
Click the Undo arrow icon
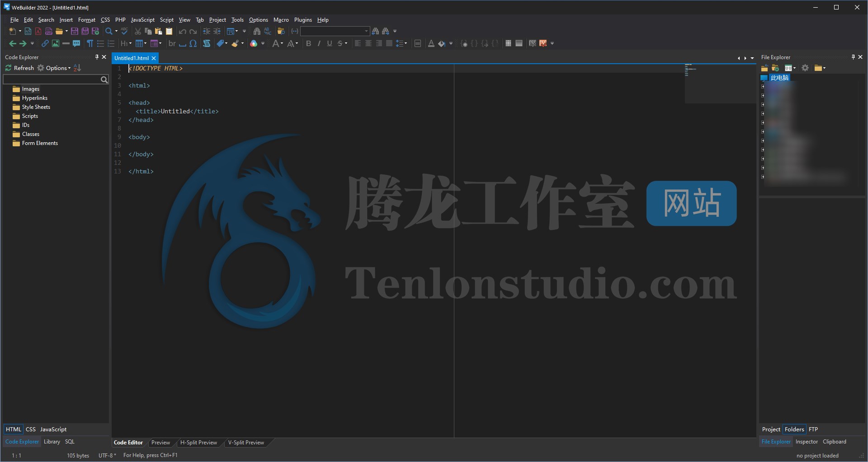point(183,31)
